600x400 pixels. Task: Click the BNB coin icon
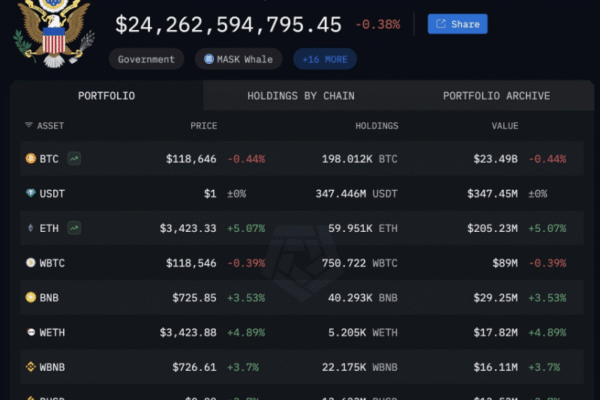(31, 297)
